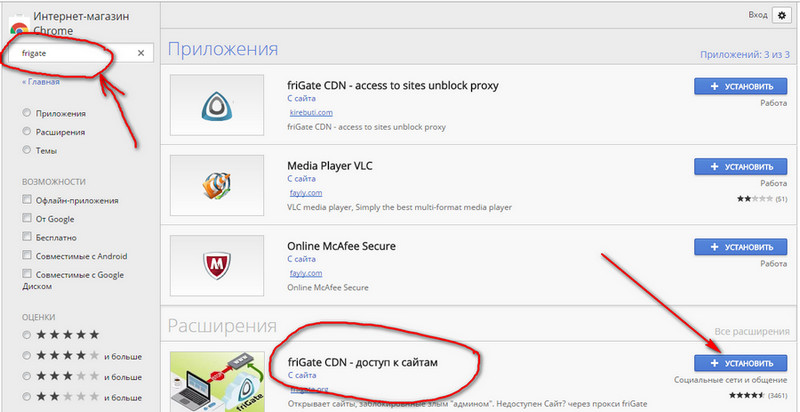This screenshot has height=412, width=800.
Task: Select four stars и больше filter
Action: (x=27, y=356)
